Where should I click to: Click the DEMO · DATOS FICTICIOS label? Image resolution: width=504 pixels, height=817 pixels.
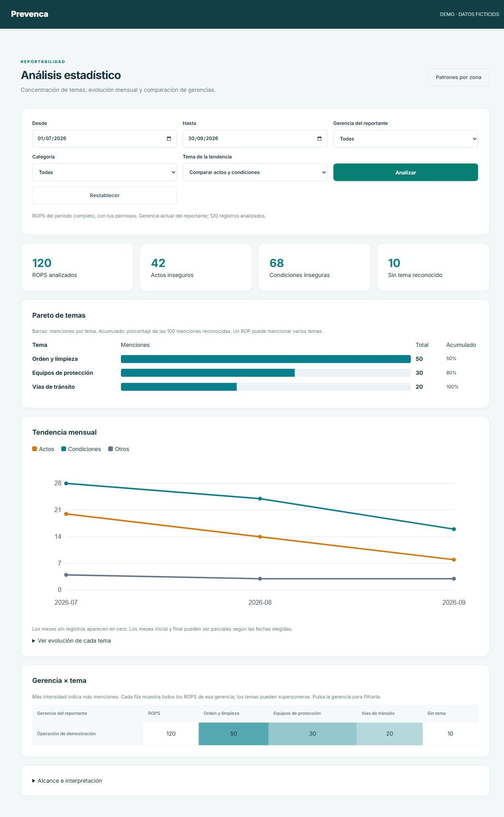click(469, 14)
